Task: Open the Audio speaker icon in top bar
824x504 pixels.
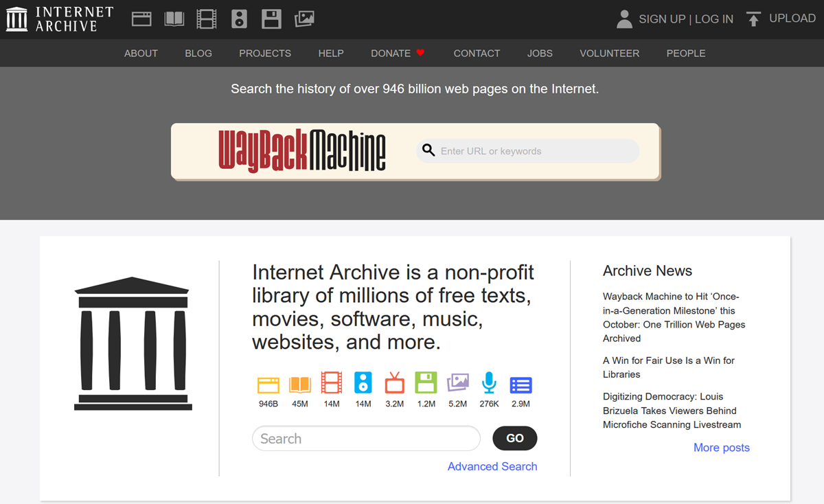Action: [239, 19]
